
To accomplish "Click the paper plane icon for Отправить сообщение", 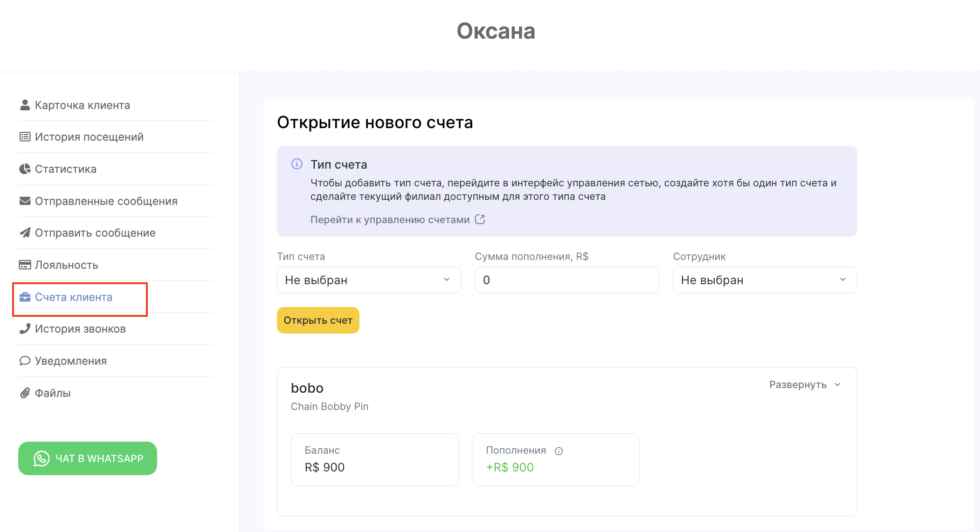I will pyautogui.click(x=25, y=232).
